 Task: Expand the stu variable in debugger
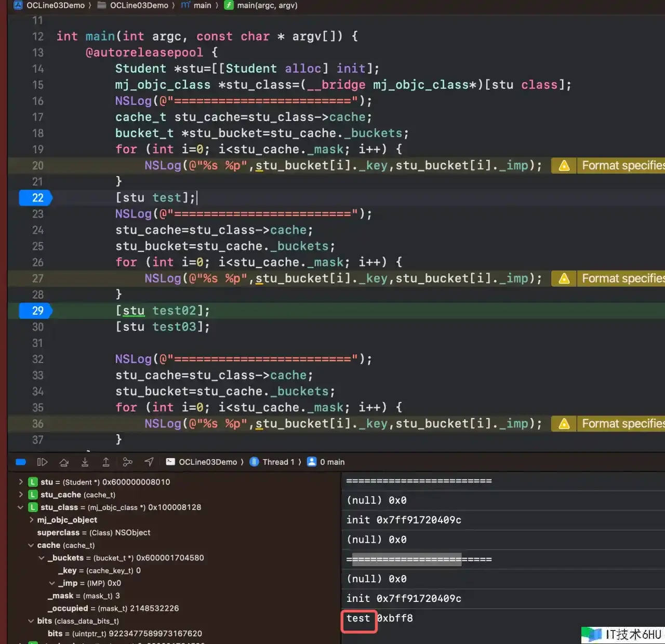[x=21, y=482]
